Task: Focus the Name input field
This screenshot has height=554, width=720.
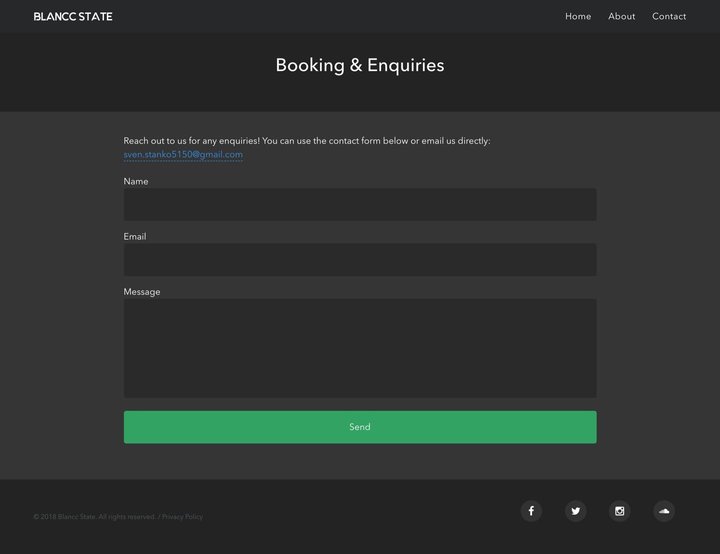Action: tap(360, 204)
